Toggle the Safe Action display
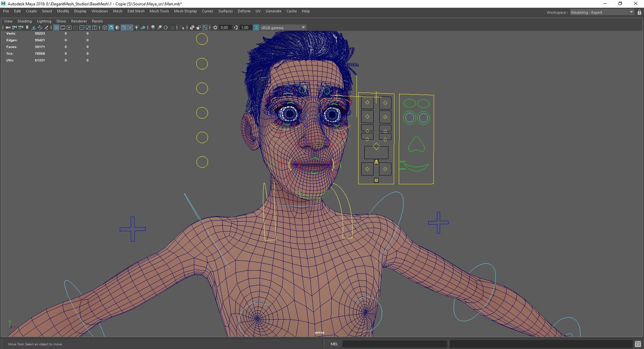The image size is (644, 349). pos(88,28)
